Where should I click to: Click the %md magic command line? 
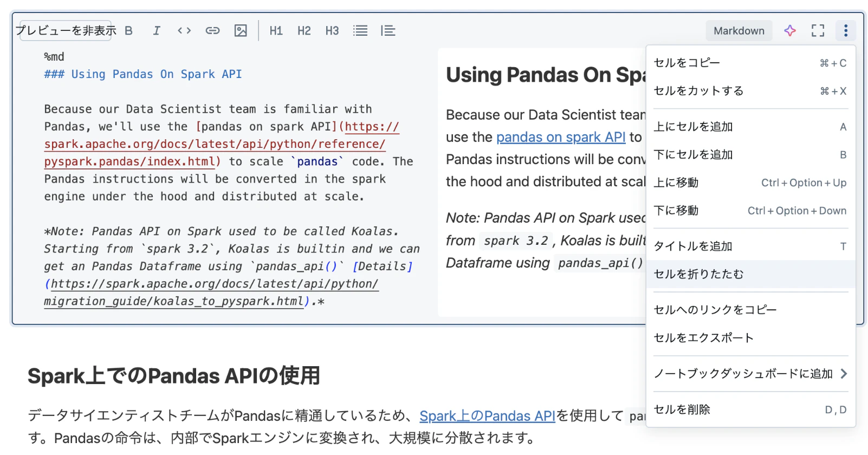pos(54,57)
